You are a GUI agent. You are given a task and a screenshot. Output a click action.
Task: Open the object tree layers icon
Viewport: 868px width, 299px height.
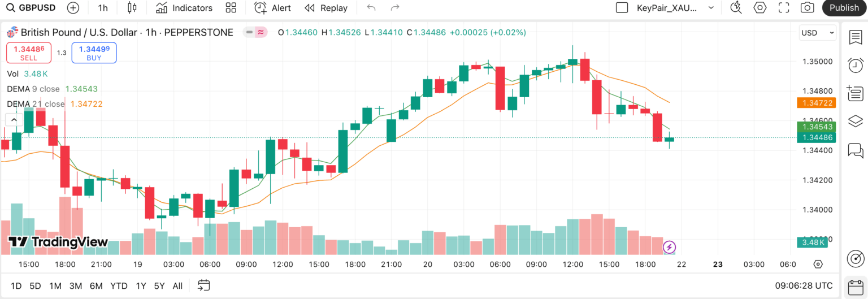click(x=856, y=121)
